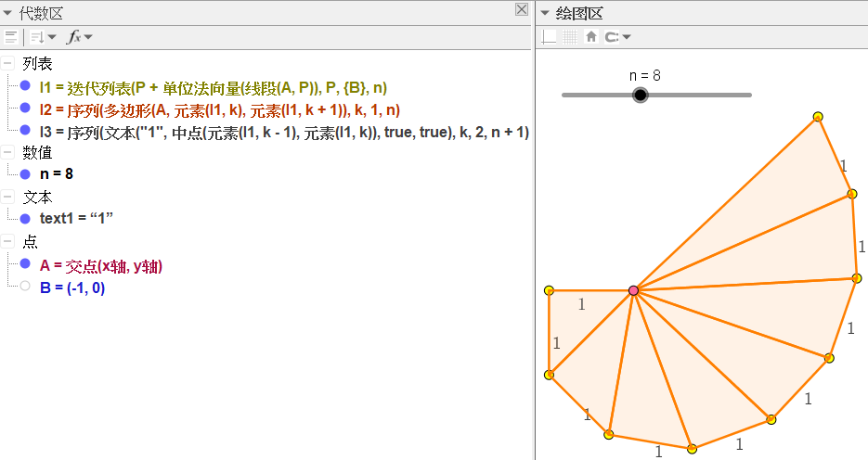This screenshot has height=460, width=868.
Task: Toggle visibility of text1
Action: tap(25, 218)
